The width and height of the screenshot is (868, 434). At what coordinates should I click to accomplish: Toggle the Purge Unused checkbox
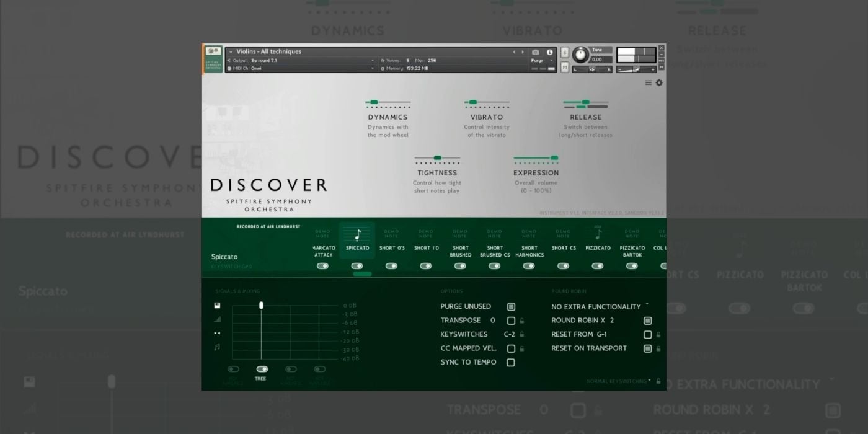pos(511,307)
